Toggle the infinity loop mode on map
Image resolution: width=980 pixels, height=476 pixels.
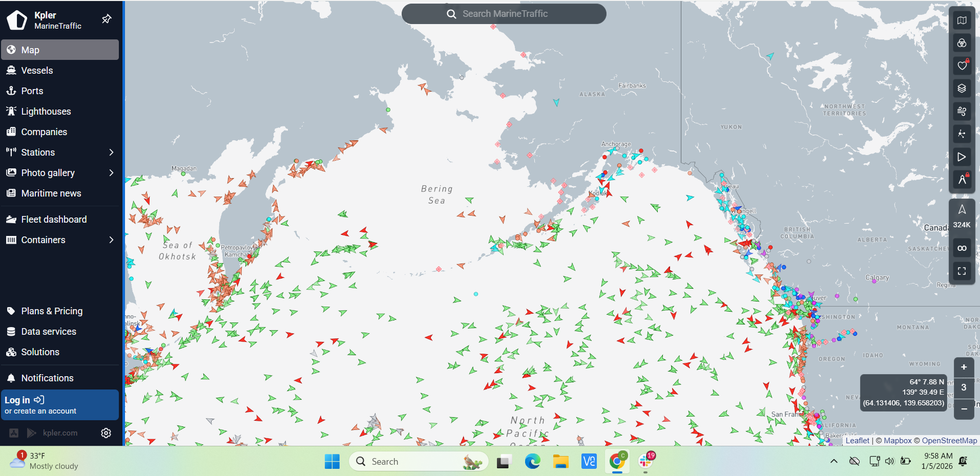962,247
